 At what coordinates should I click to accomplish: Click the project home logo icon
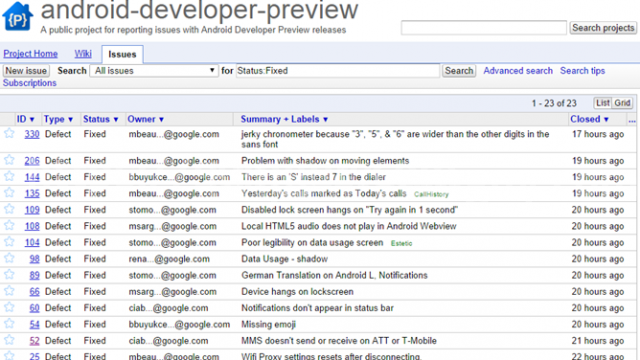(x=18, y=16)
